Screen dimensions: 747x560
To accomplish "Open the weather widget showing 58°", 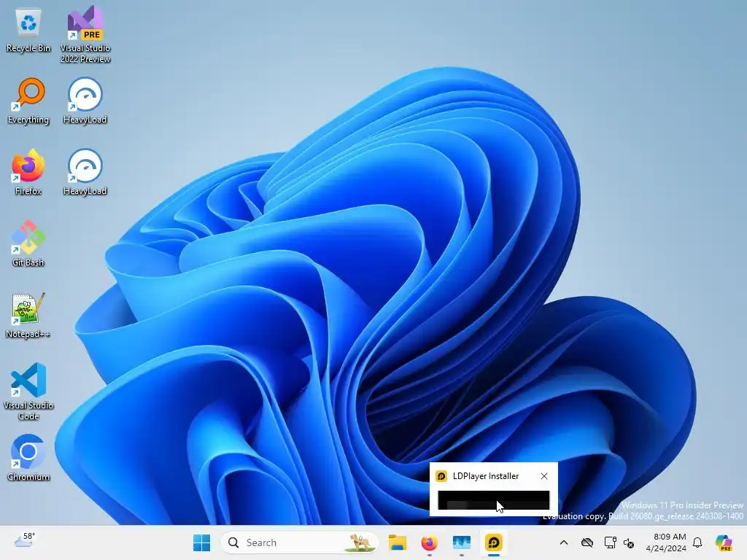I will pyautogui.click(x=24, y=540).
